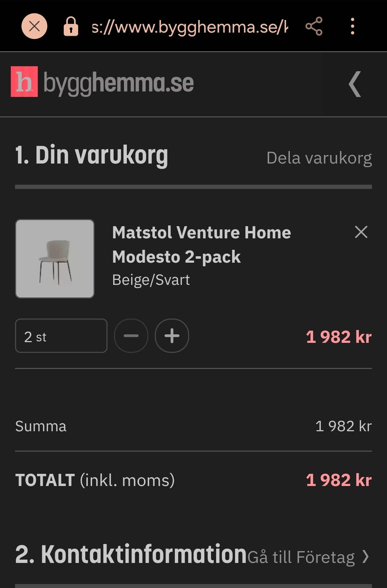Open the share page icon
Image resolution: width=387 pixels, height=588 pixels.
(314, 27)
